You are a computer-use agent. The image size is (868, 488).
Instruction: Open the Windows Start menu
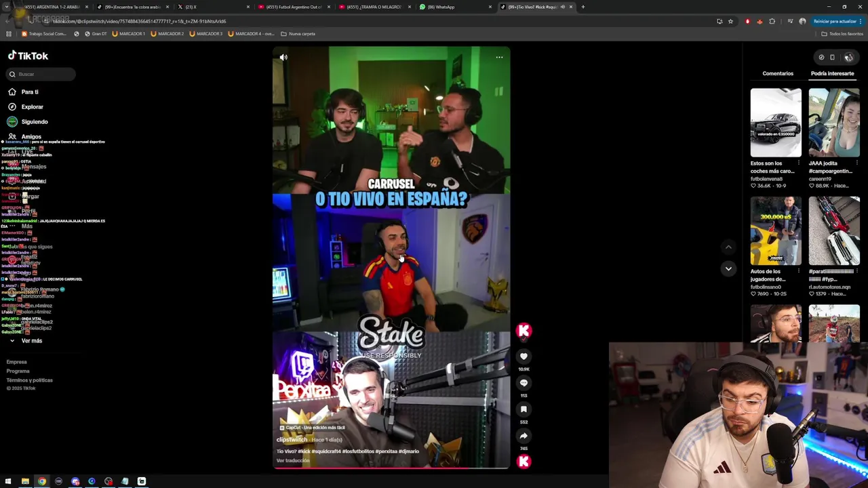click(x=8, y=482)
